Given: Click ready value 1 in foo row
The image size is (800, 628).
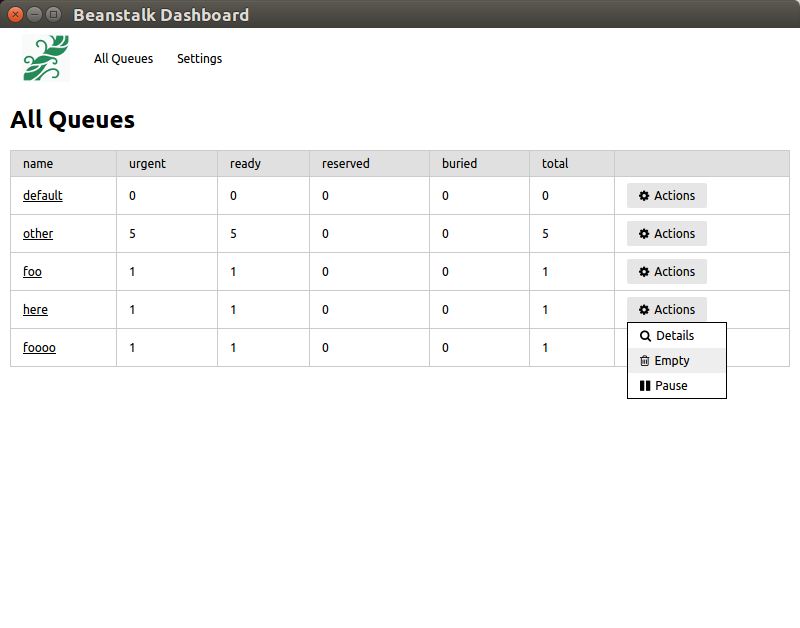Looking at the screenshot, I should tap(233, 272).
